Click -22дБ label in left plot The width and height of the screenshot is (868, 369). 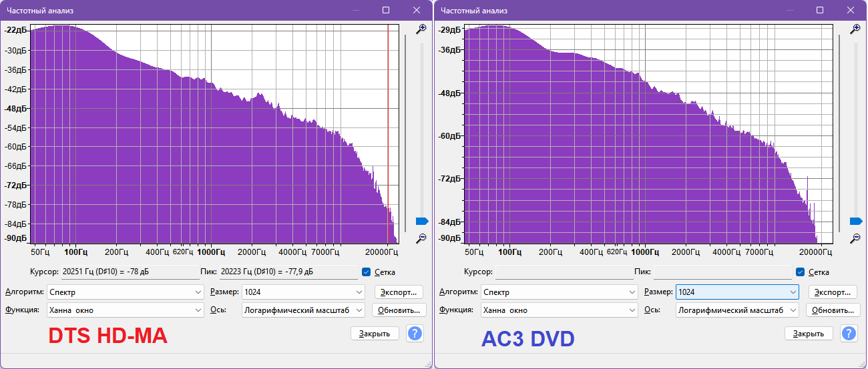tap(16, 29)
